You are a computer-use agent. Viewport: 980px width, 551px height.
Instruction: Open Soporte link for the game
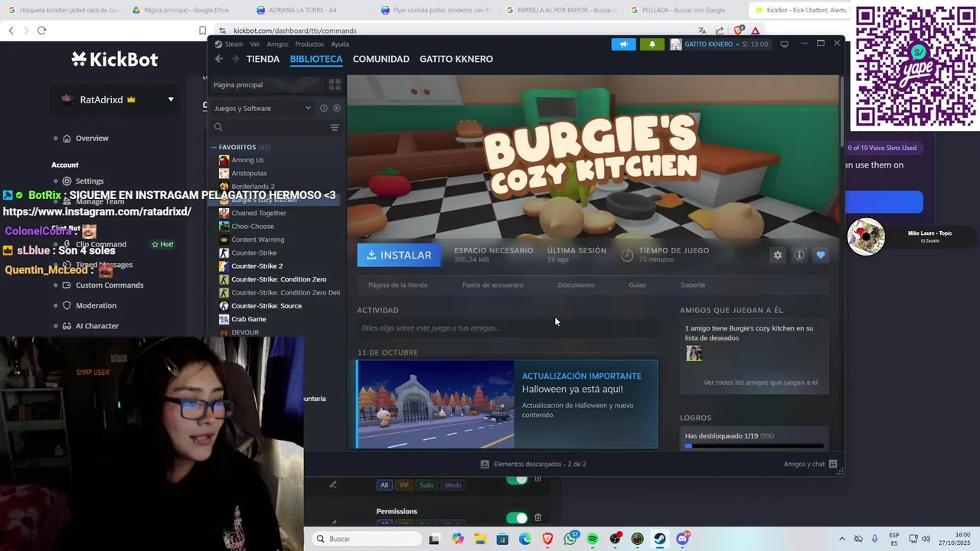pyautogui.click(x=693, y=285)
